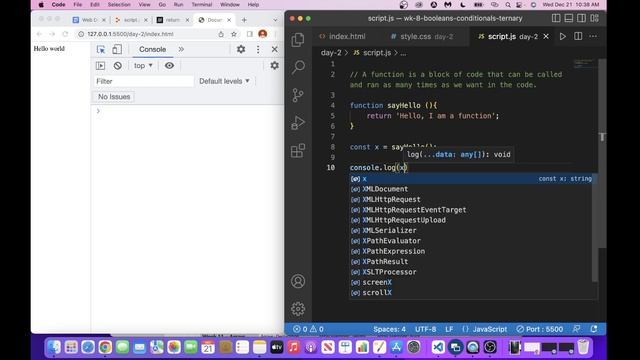Run the code with the play icon

pyautogui.click(x=562, y=36)
